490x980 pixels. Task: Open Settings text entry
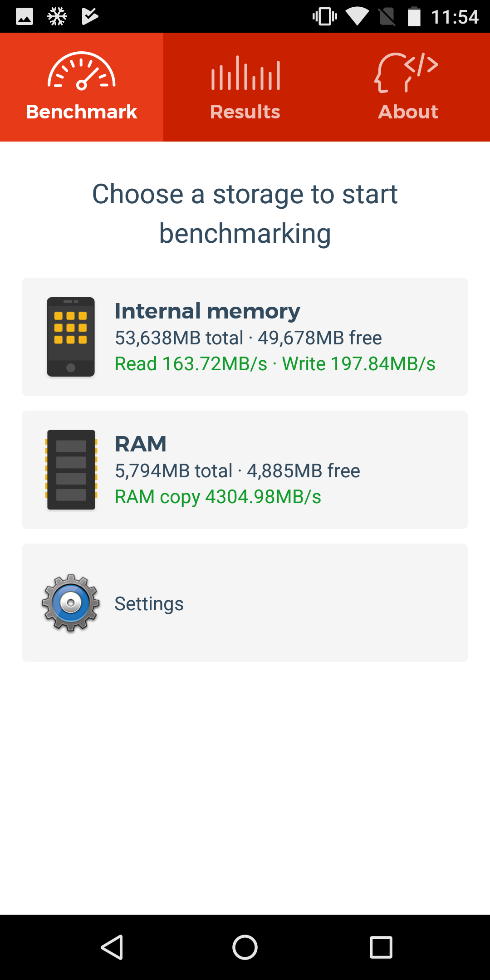(149, 604)
